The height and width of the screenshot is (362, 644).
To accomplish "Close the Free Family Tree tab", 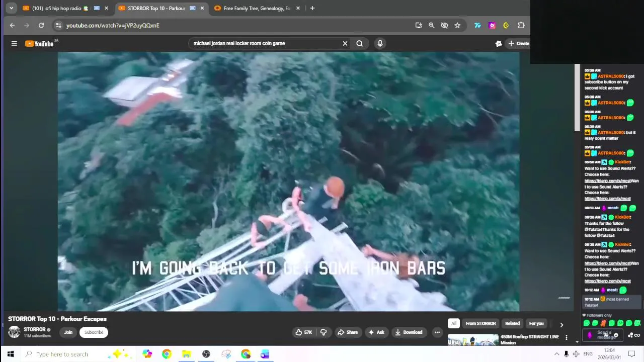I will pyautogui.click(x=298, y=8).
